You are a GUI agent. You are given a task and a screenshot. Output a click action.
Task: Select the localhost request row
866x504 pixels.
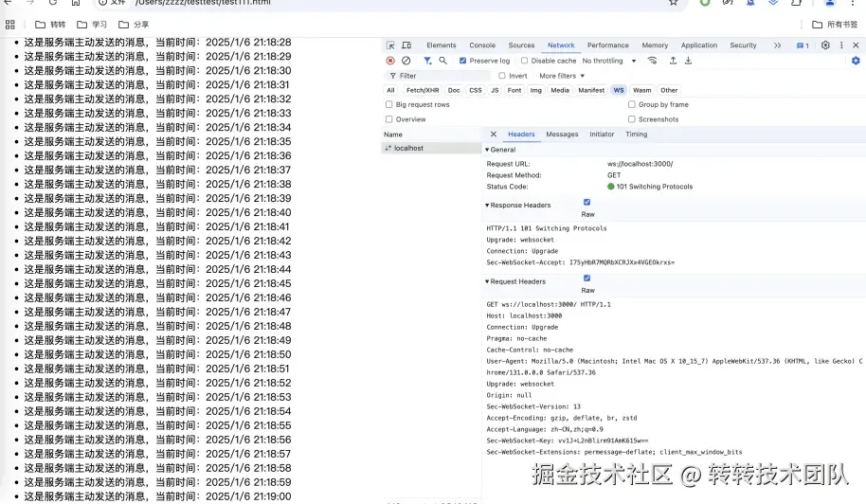(x=431, y=148)
